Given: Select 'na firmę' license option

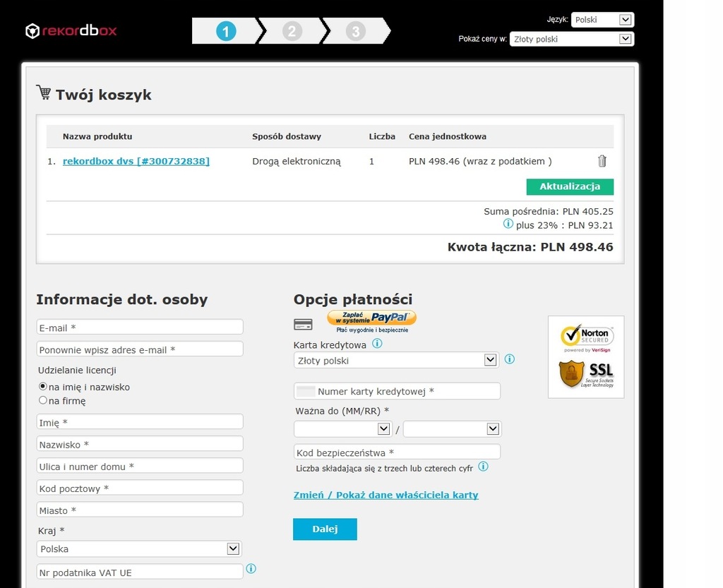Looking at the screenshot, I should 43,400.
